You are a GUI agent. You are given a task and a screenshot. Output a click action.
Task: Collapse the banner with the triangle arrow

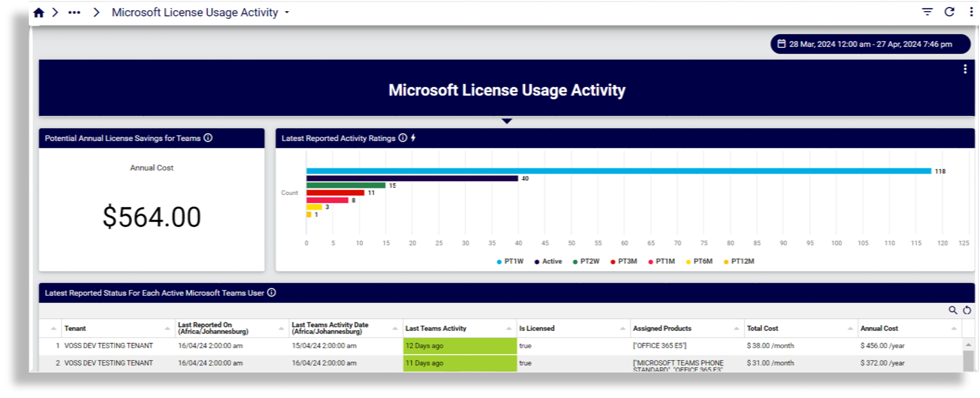tap(507, 121)
